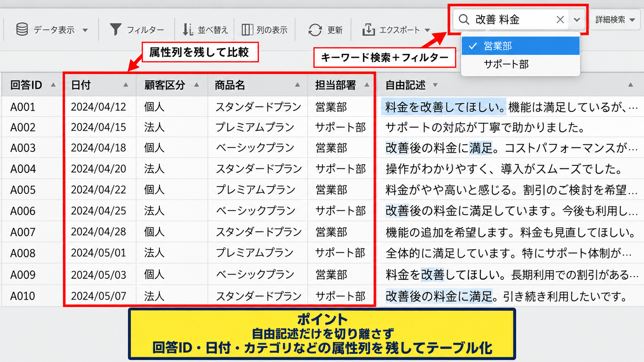Select the A001 row ID cell
Image resolution: width=644 pixels, height=362 pixels.
point(23,107)
